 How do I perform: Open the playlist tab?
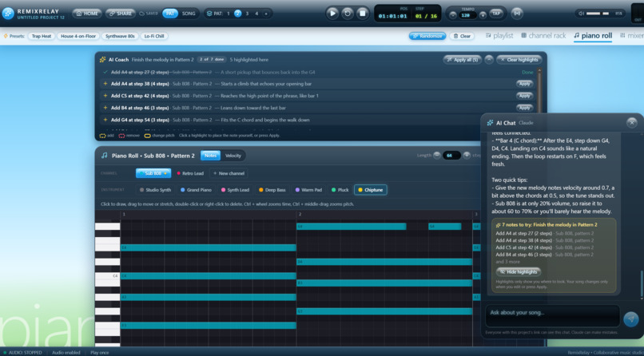click(x=499, y=36)
